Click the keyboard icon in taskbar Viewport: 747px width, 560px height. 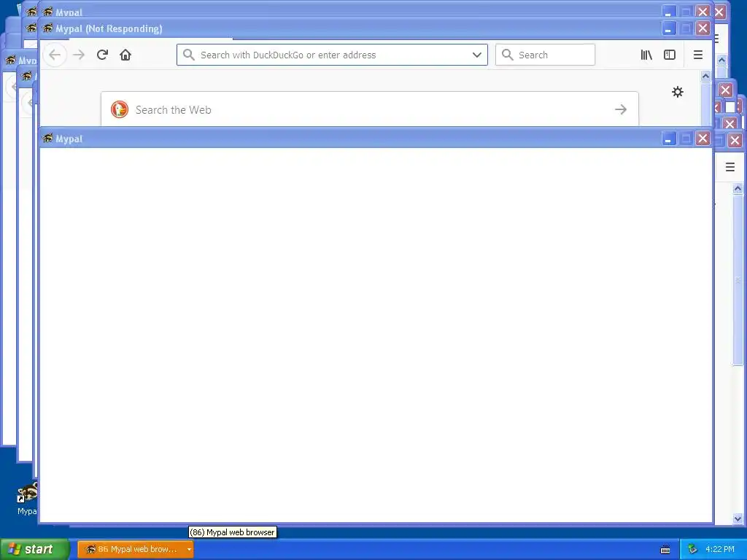pyautogui.click(x=665, y=550)
